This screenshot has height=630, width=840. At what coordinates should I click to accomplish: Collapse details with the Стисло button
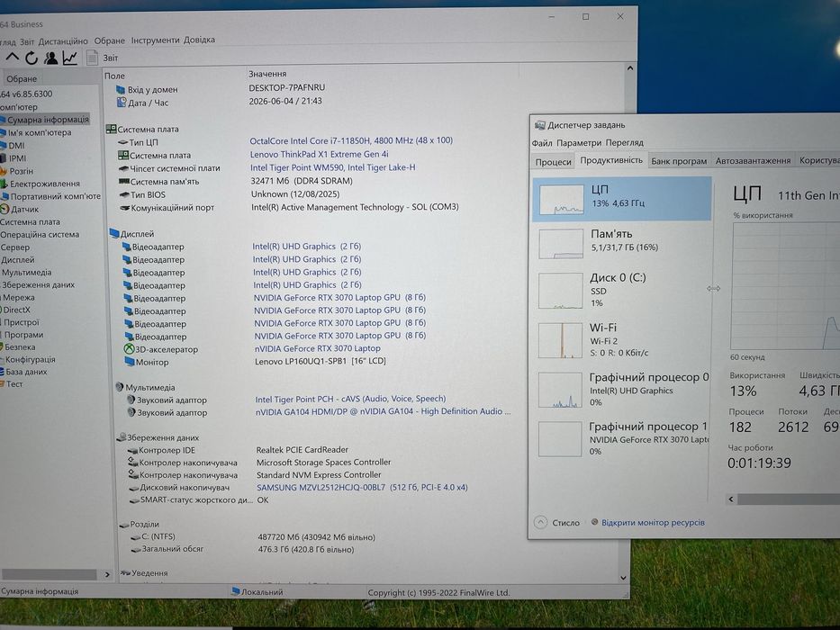coord(557,522)
